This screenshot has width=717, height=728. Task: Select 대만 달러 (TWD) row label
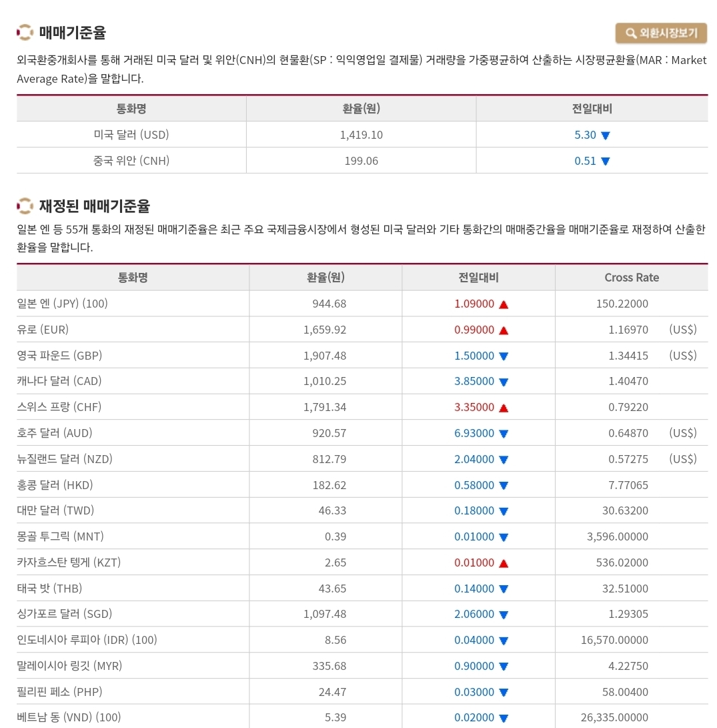(x=55, y=510)
